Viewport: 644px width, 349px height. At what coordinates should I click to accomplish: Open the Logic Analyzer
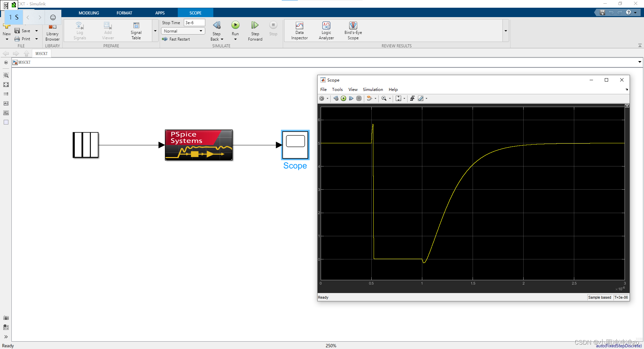point(326,30)
